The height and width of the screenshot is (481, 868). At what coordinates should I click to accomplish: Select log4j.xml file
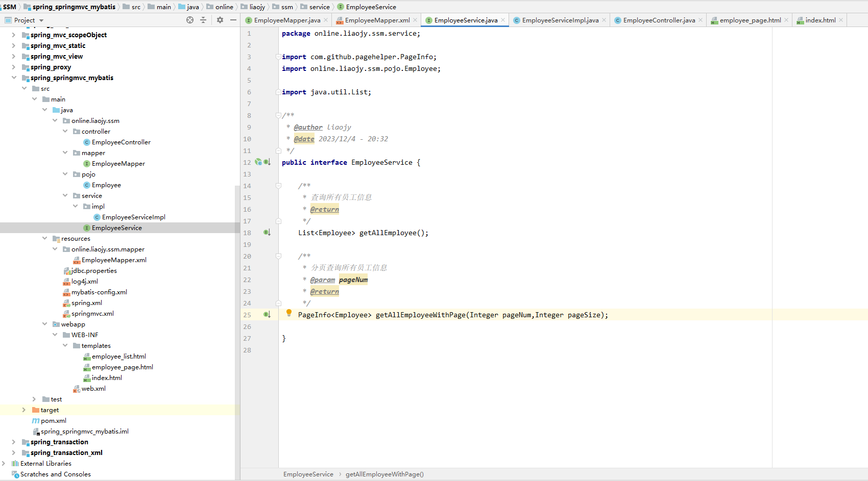[84, 281]
